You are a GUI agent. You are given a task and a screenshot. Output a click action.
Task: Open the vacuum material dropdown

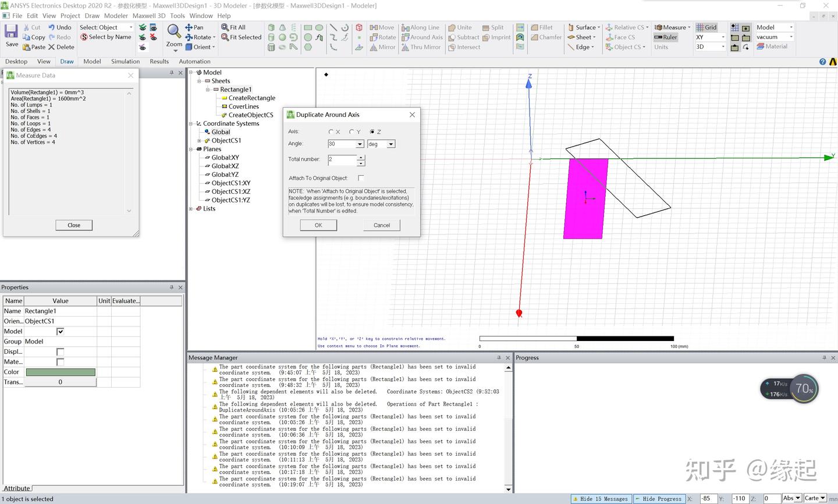pyautogui.click(x=791, y=37)
